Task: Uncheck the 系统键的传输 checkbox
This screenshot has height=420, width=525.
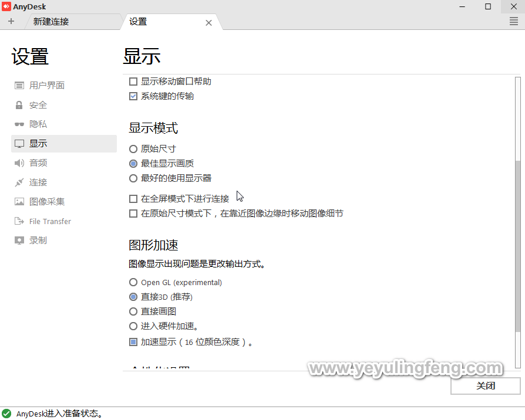Action: coord(133,96)
